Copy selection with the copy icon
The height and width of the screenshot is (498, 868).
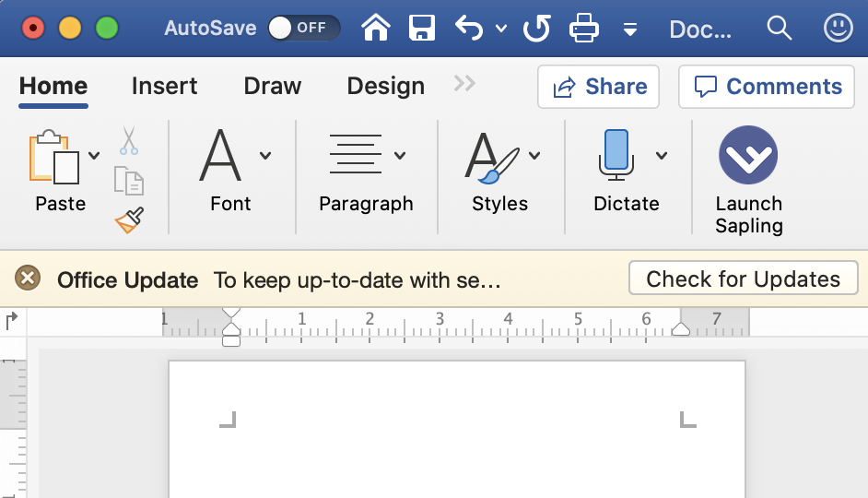click(129, 181)
